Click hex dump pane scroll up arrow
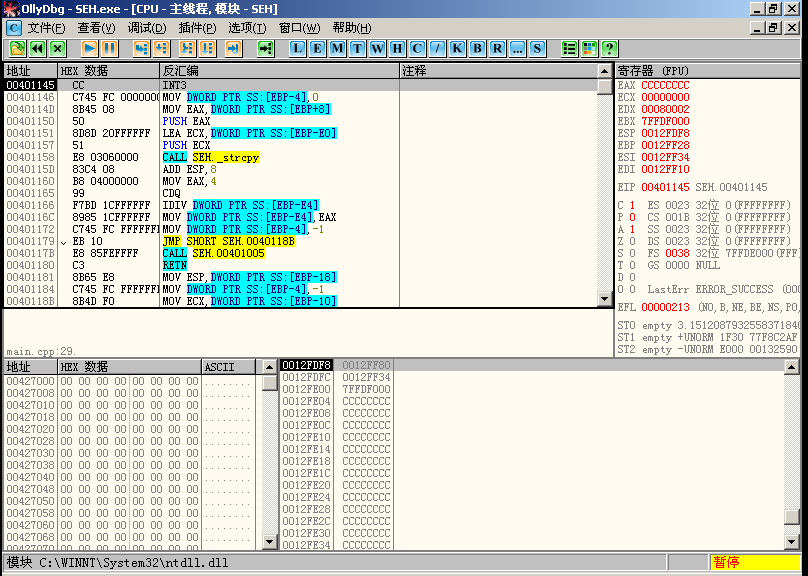The width and height of the screenshot is (808, 576). click(x=269, y=367)
